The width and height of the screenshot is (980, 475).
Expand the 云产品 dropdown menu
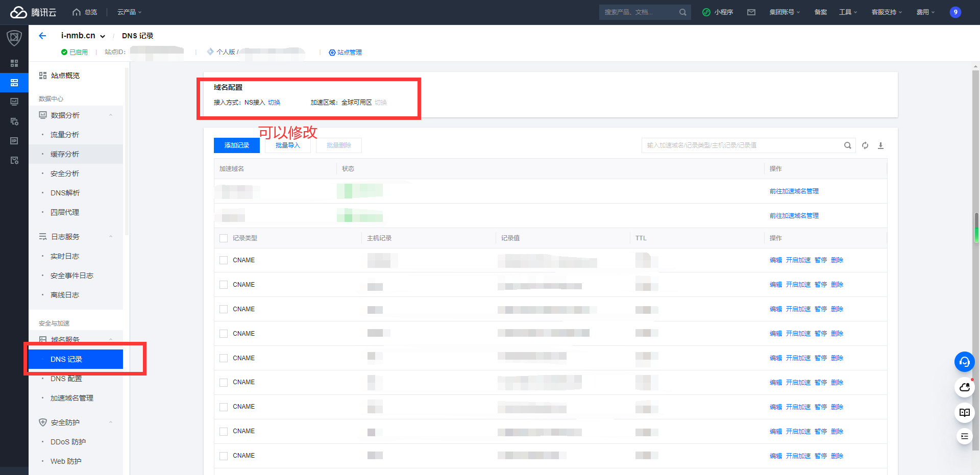tap(129, 12)
